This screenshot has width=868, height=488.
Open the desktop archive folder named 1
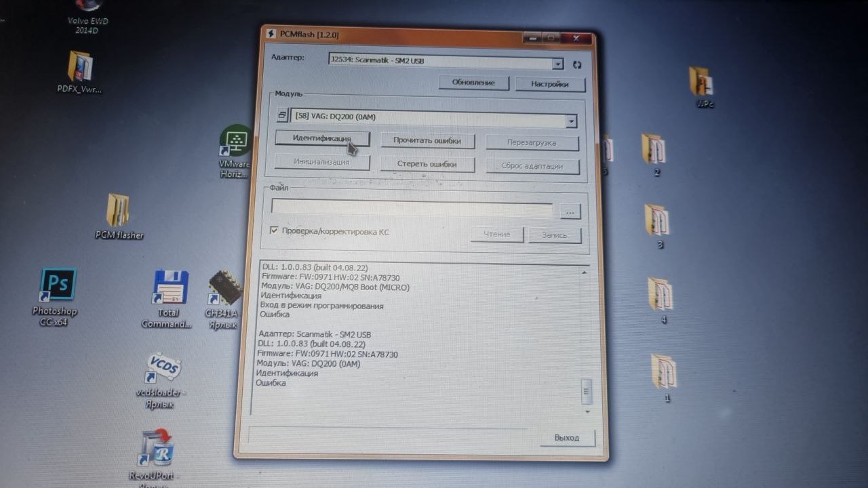point(665,377)
